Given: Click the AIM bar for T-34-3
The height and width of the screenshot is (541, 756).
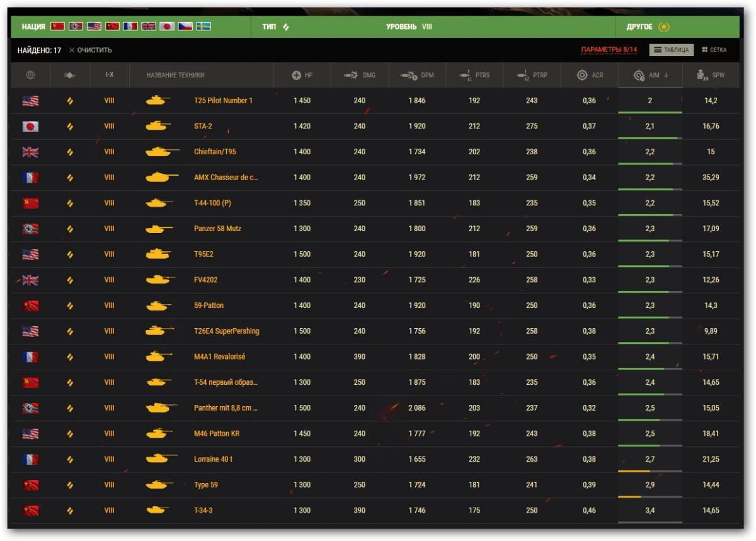Looking at the screenshot, I should [650, 521].
